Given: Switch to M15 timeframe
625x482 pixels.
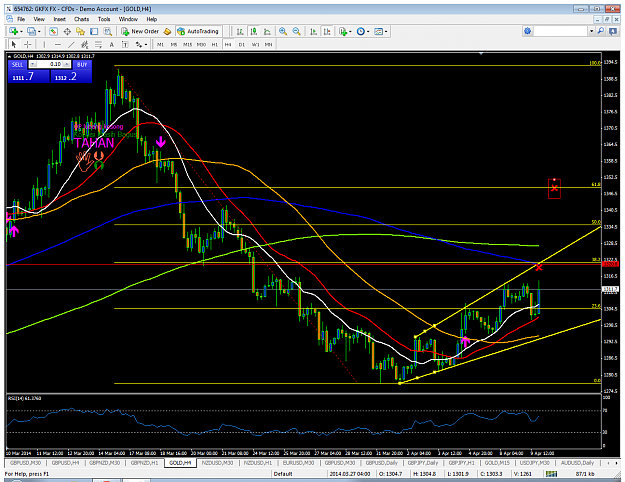Looking at the screenshot, I should pyautogui.click(x=187, y=45).
